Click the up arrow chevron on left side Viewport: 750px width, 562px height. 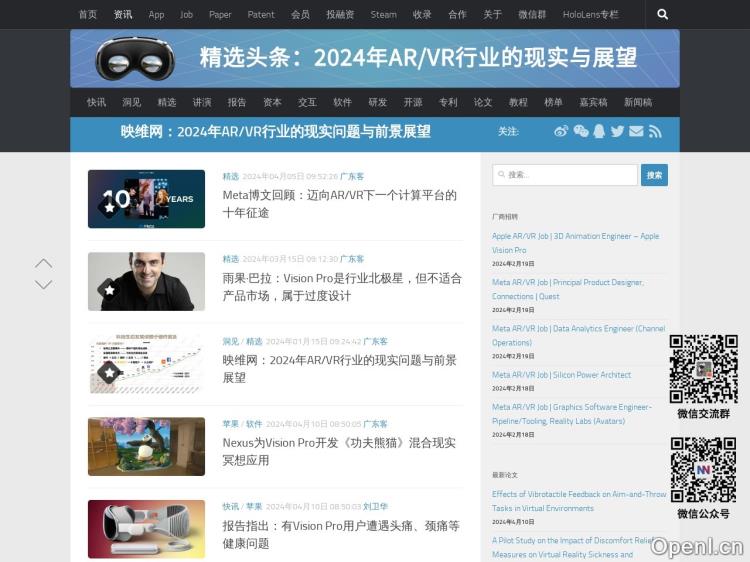point(43,264)
